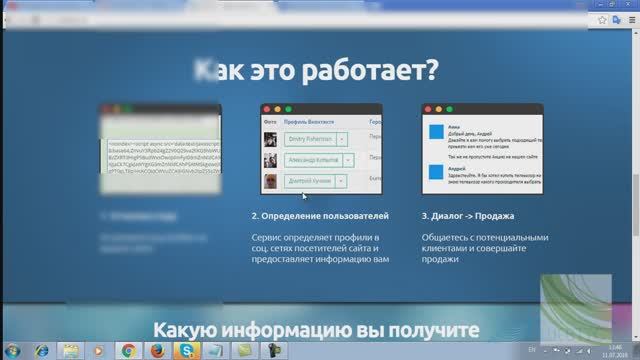The width and height of the screenshot is (640, 360).
Task: Open the Windows Start menu orb
Action: pyautogui.click(x=13, y=351)
